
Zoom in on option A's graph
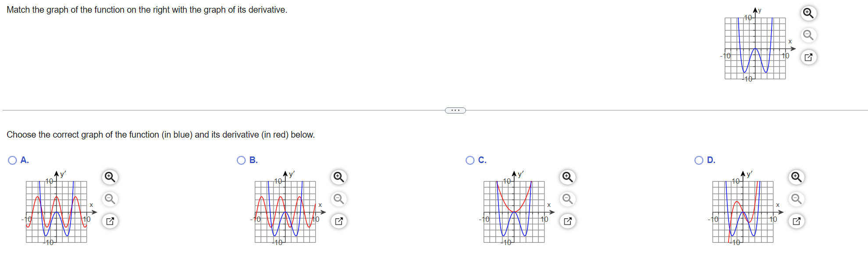tap(110, 177)
